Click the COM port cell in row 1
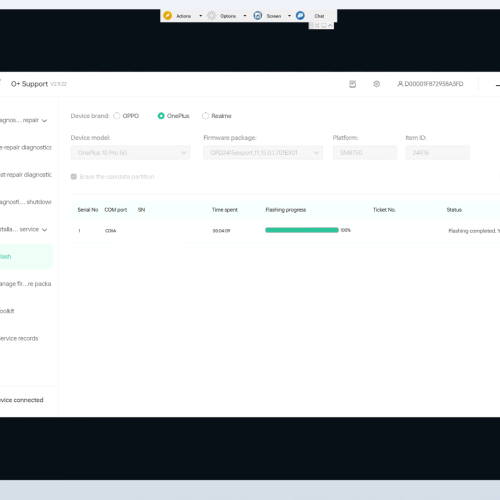500x500 pixels. pyautogui.click(x=111, y=231)
